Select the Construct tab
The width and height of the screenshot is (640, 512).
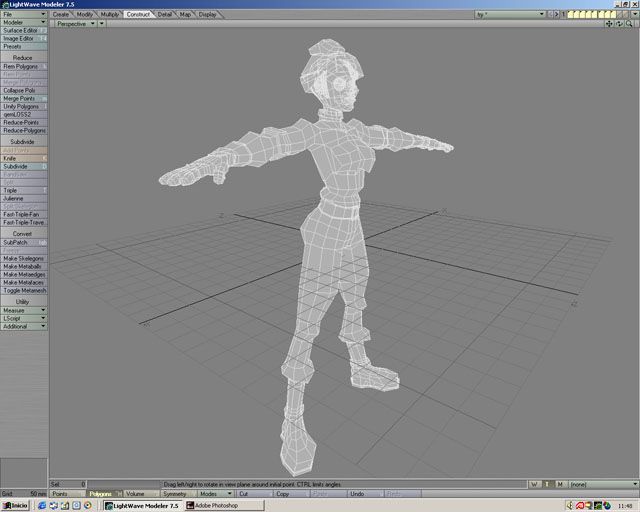(x=138, y=14)
